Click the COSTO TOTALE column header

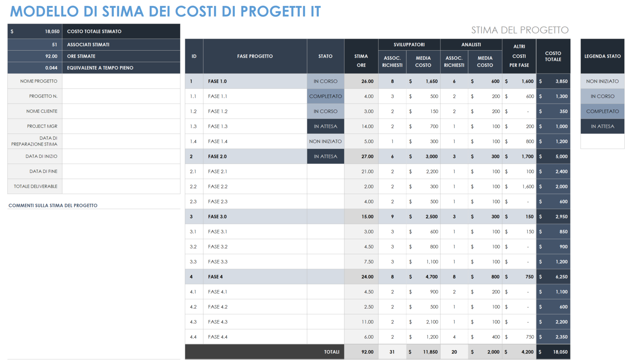click(x=553, y=56)
